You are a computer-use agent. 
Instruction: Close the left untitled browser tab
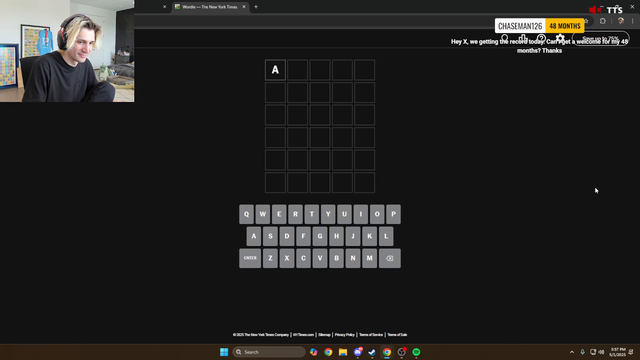click(x=164, y=7)
